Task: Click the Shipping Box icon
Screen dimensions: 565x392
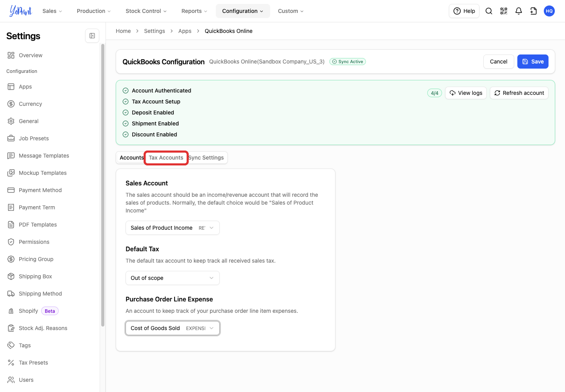Action: tap(11, 276)
